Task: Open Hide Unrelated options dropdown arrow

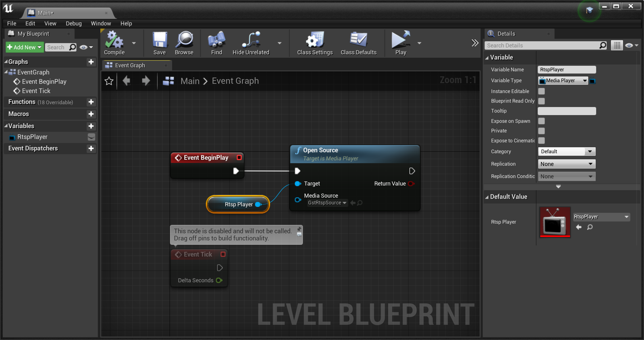Action: [x=280, y=43]
